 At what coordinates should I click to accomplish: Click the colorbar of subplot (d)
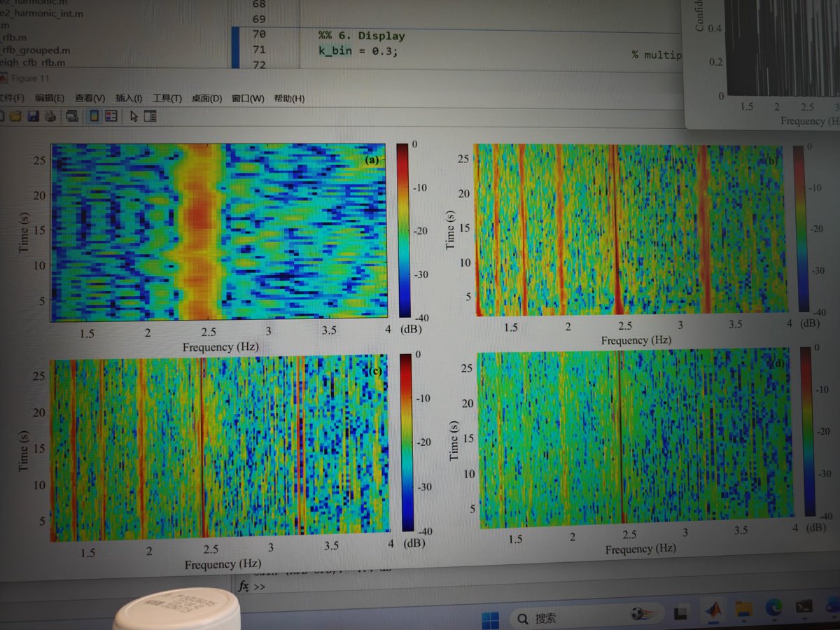coord(809,433)
